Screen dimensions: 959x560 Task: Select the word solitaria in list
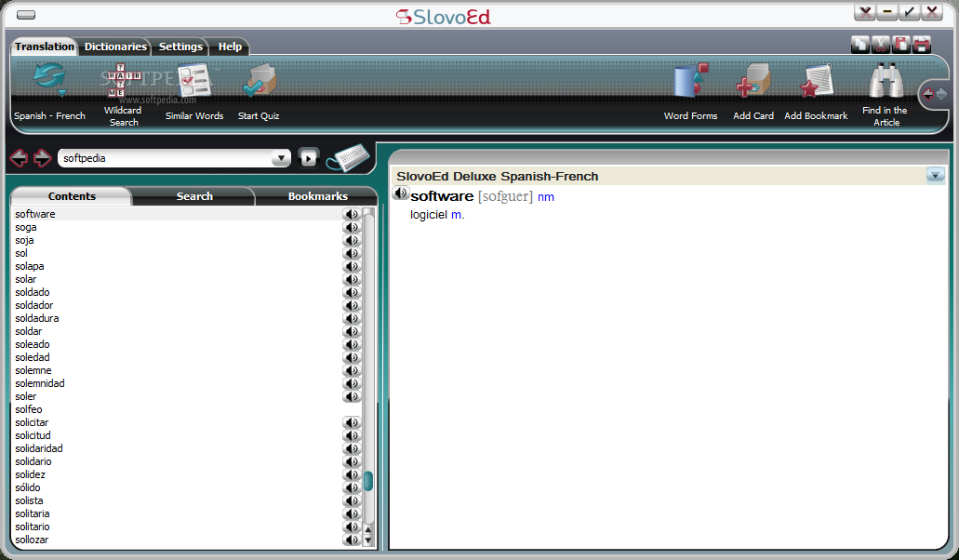pyautogui.click(x=33, y=513)
